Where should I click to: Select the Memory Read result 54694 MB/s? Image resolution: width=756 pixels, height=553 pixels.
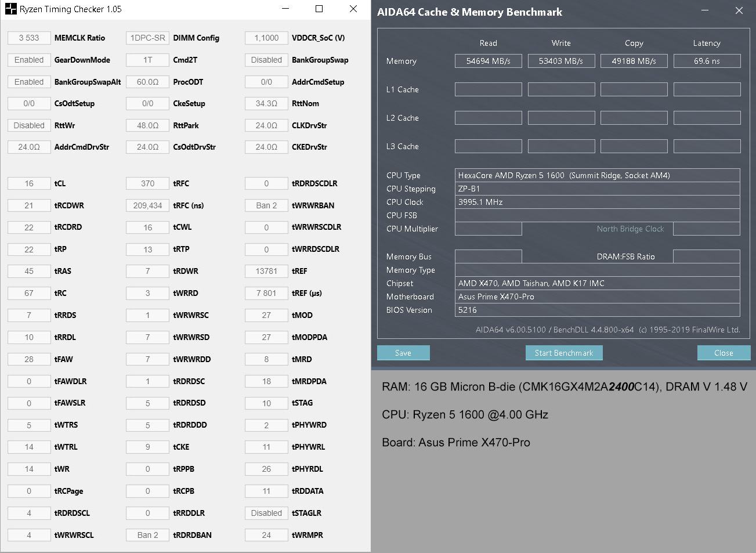pyautogui.click(x=489, y=61)
